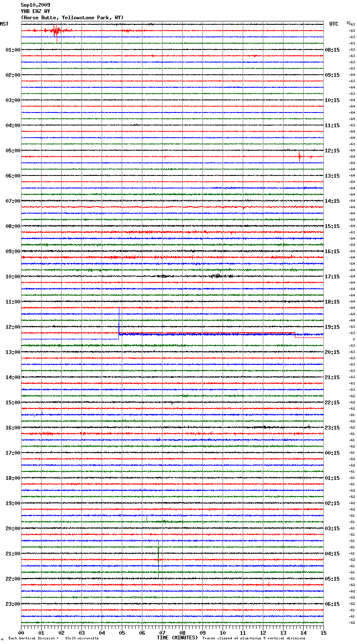This screenshot has height=644, width=357.
Task: Click the 12:15 UTC time label
Action: click(x=332, y=151)
